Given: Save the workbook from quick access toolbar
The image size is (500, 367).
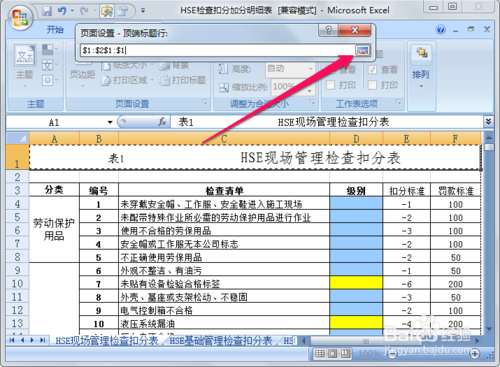Looking at the screenshot, I should point(47,11).
